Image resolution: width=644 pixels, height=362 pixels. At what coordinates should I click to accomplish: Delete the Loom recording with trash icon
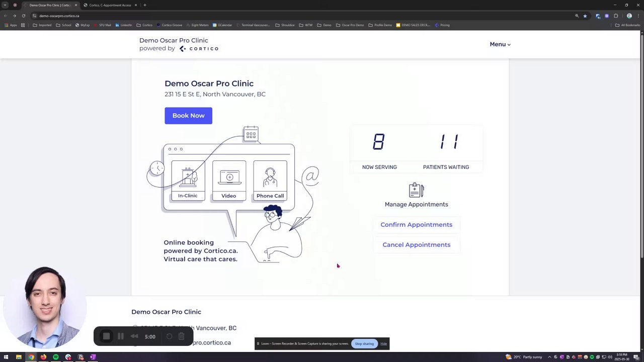click(x=182, y=336)
